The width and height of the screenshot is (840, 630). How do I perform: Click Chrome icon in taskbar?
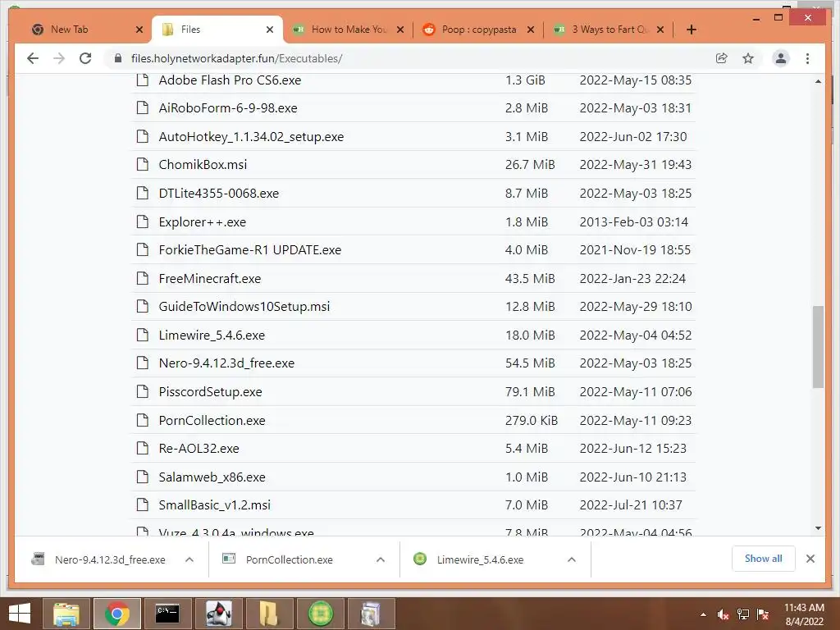pos(116,614)
